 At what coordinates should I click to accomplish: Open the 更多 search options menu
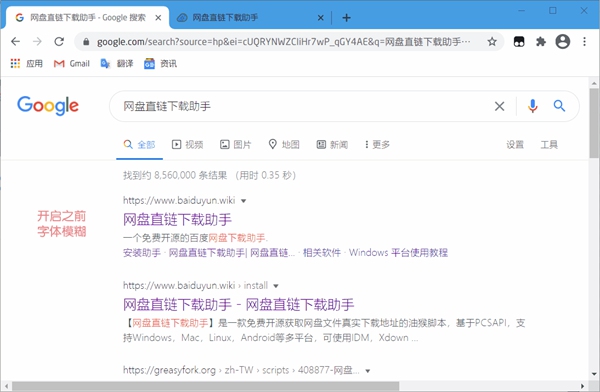click(x=377, y=144)
